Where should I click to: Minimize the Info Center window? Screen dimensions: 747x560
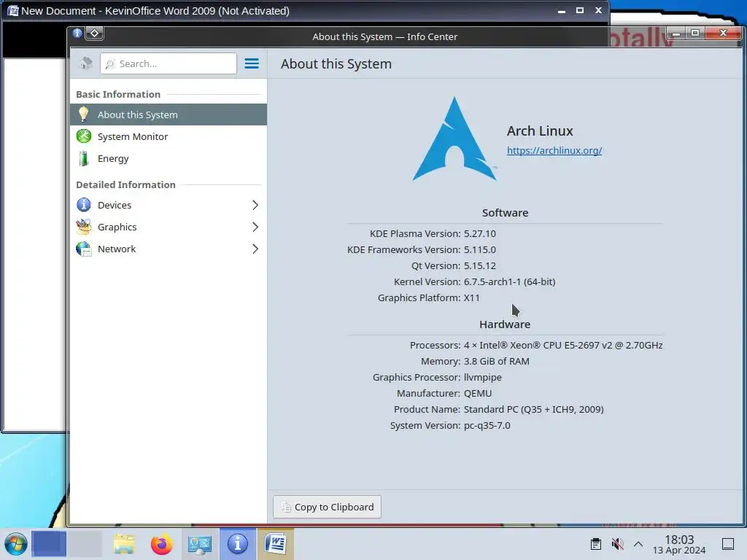676,33
